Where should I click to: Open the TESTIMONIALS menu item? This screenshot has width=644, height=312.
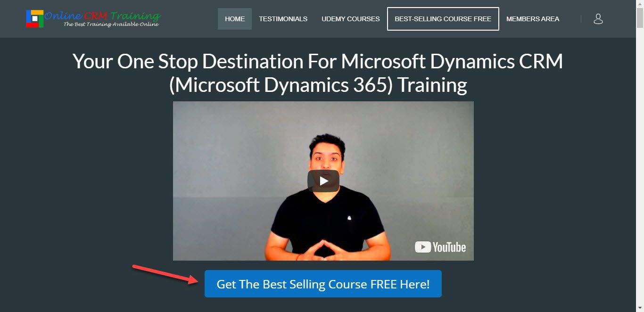click(283, 19)
